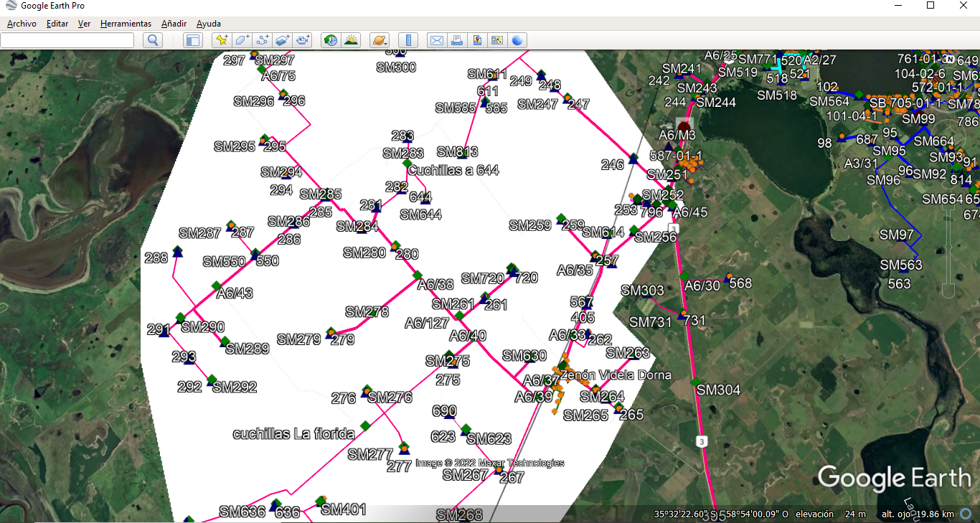
Task: Click the blue globe sign-in icon
Action: (x=517, y=40)
